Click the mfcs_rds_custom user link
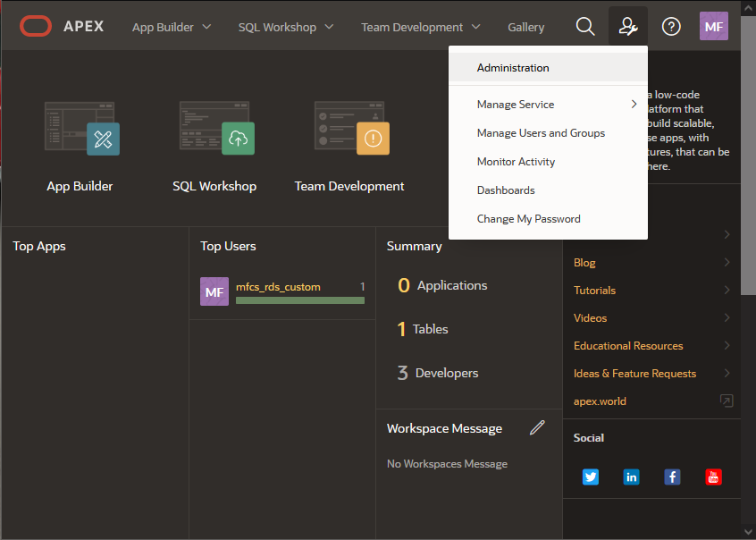 click(x=278, y=287)
